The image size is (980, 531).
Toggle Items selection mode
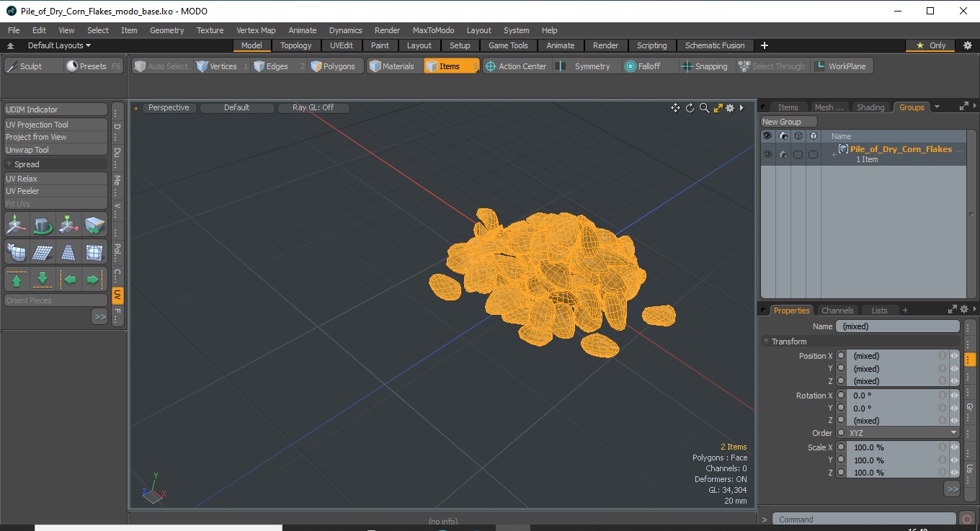pos(451,66)
